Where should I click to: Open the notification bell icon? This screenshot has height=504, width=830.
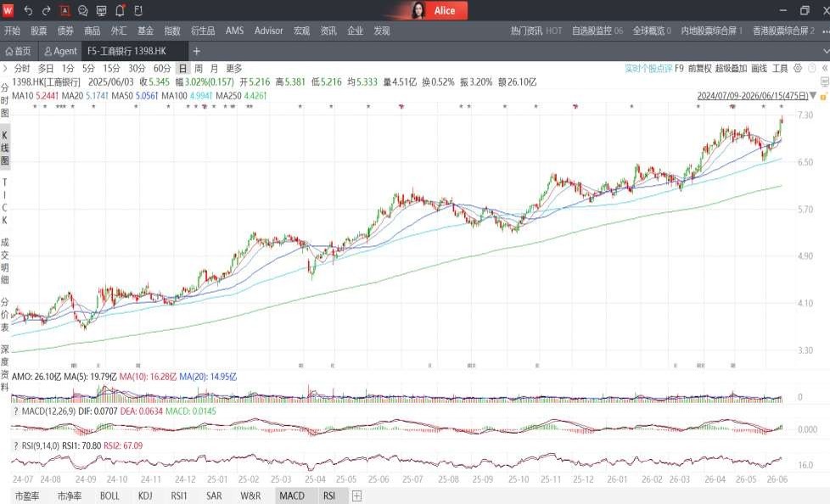pyautogui.click(x=121, y=10)
